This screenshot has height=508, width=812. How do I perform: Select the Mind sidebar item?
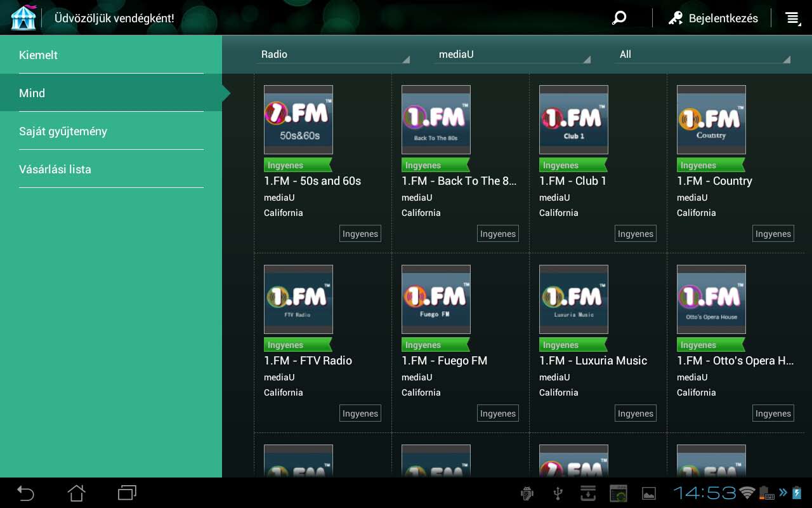click(x=111, y=93)
